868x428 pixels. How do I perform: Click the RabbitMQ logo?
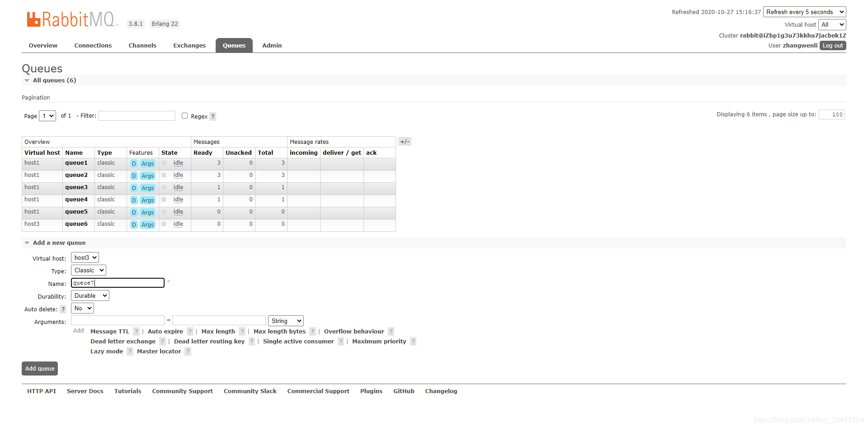72,20
